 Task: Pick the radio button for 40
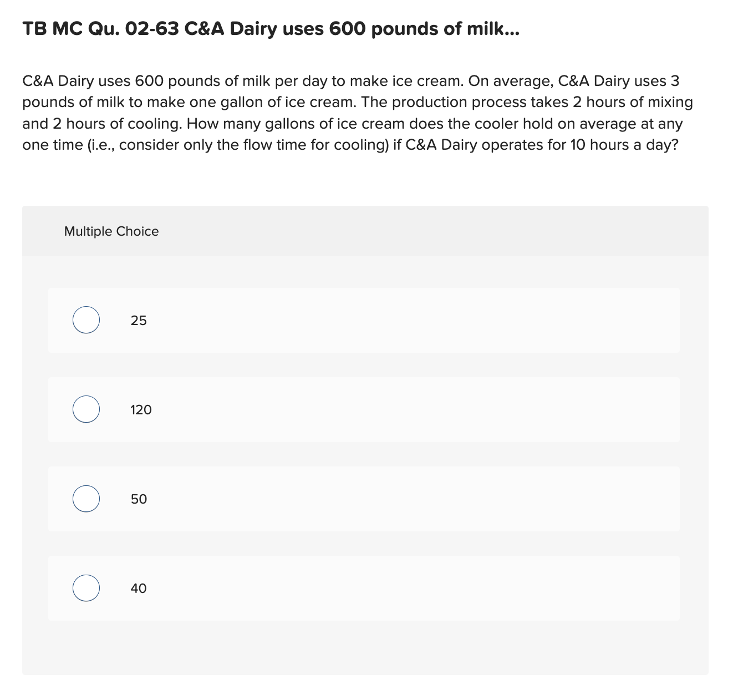pyautogui.click(x=86, y=588)
